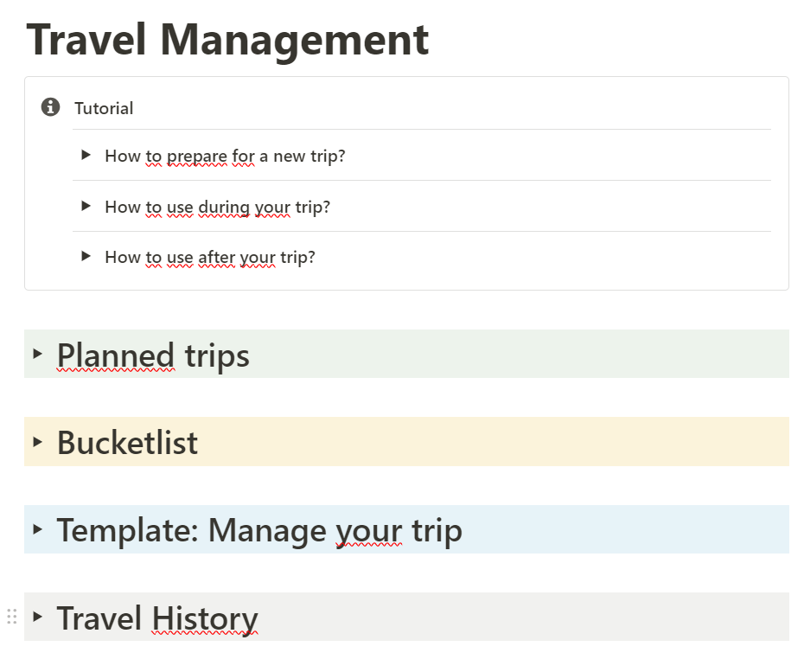Expand the "How to use after your trip?" arrow
The height and width of the screenshot is (672, 804).
(86, 256)
